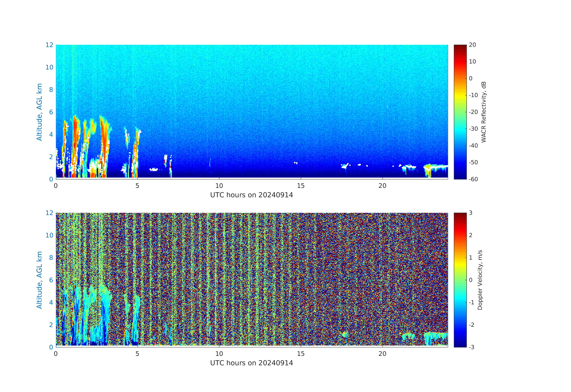Click y-axis tick 6 of Doppler plot
Viewport: 571px width, 392px height.
pos(51,280)
